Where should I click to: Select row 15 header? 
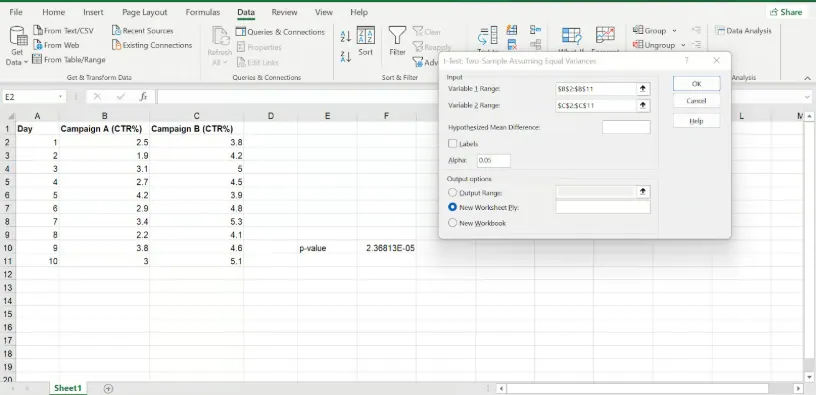pyautogui.click(x=8, y=314)
